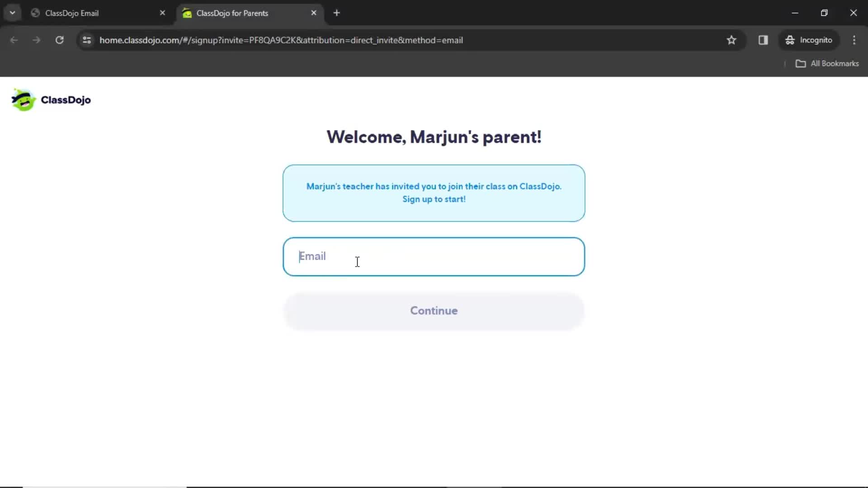Go back to previous page
This screenshot has width=868, height=488.
14,40
